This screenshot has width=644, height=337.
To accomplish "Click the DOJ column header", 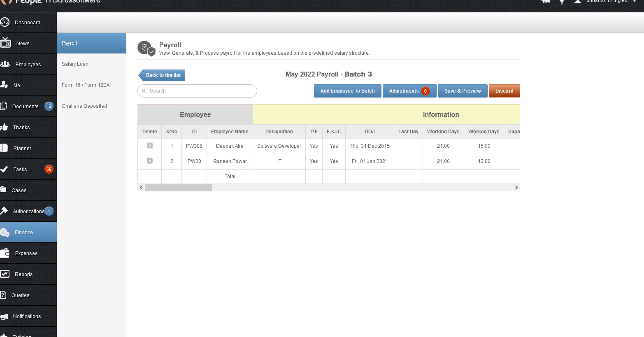I will 370,132.
